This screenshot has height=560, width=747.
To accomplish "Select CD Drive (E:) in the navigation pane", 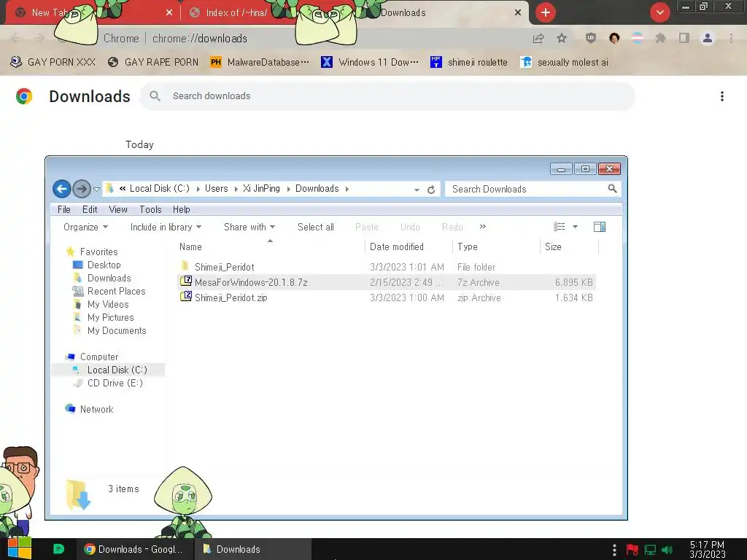I will pyautogui.click(x=115, y=383).
